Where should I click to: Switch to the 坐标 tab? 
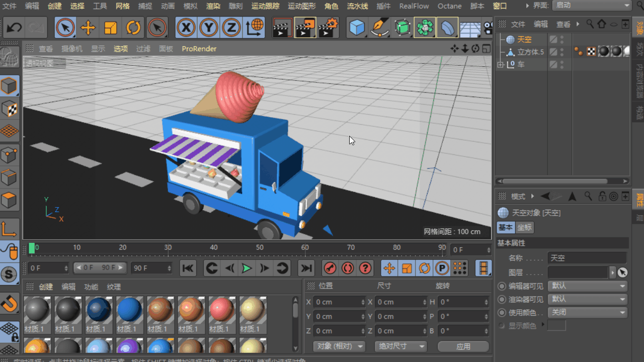[x=524, y=227]
